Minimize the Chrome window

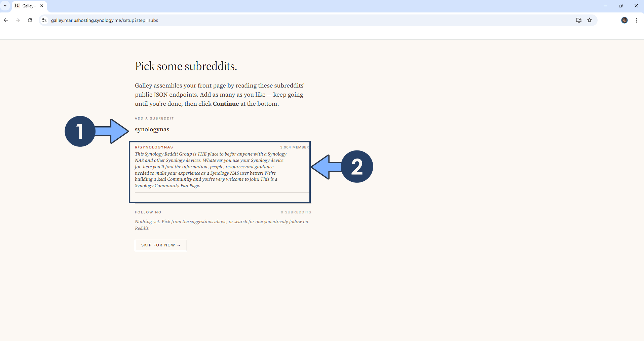[x=605, y=6]
